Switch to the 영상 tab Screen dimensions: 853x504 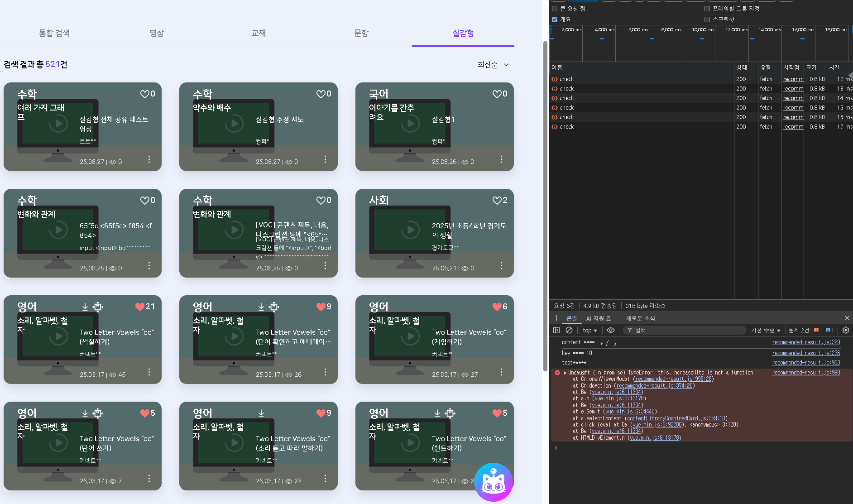coord(156,33)
